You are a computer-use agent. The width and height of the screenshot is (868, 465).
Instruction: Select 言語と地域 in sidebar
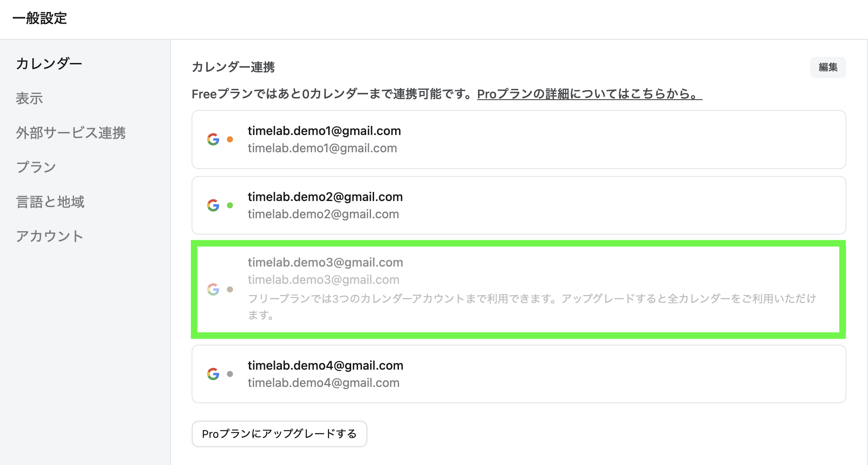pyautogui.click(x=50, y=202)
